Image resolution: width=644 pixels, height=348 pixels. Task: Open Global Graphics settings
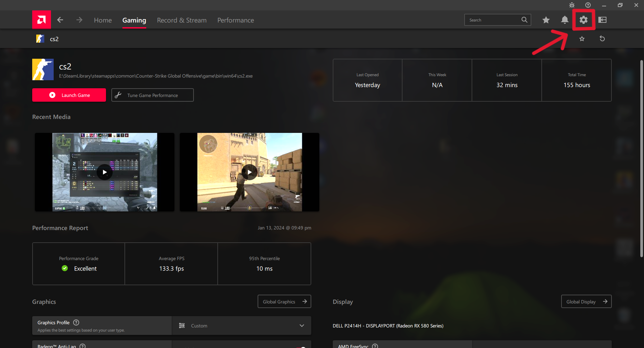click(284, 301)
